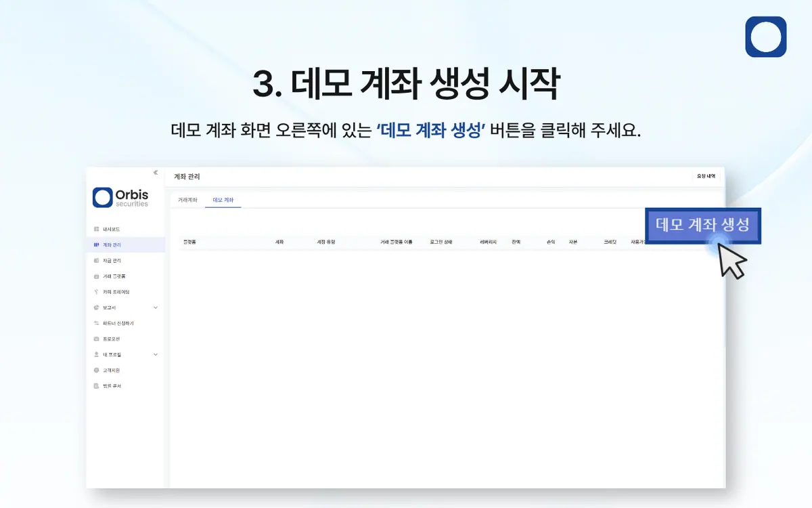The width and height of the screenshot is (812, 508).
Task: Switch to the 거래계좌 tab
Action: (x=187, y=200)
